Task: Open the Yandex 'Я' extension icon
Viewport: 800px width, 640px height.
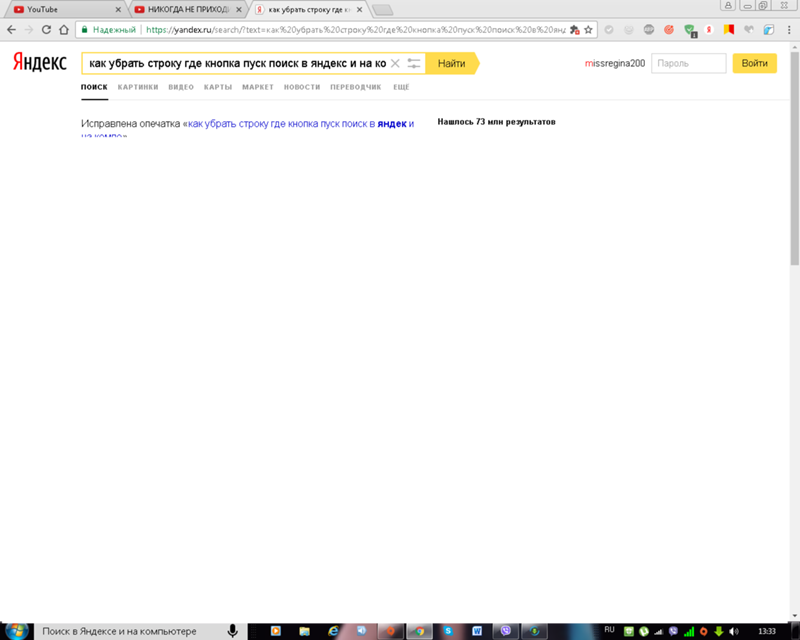Action: click(709, 30)
